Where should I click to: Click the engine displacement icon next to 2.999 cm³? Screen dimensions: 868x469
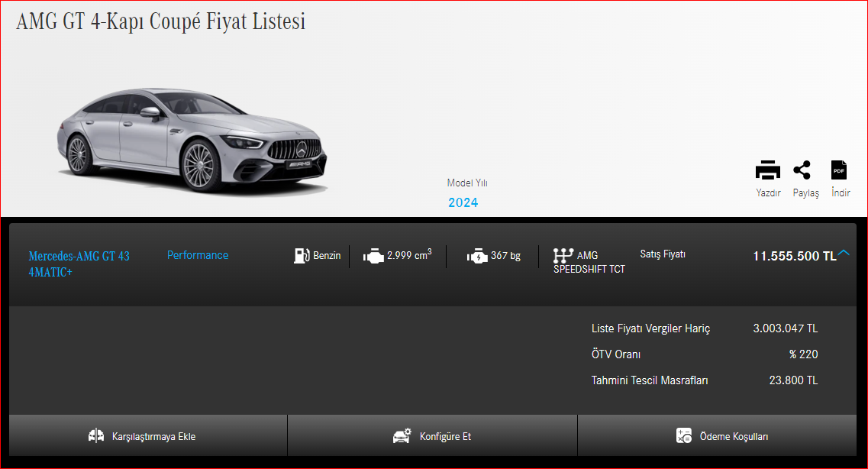pyautogui.click(x=373, y=256)
